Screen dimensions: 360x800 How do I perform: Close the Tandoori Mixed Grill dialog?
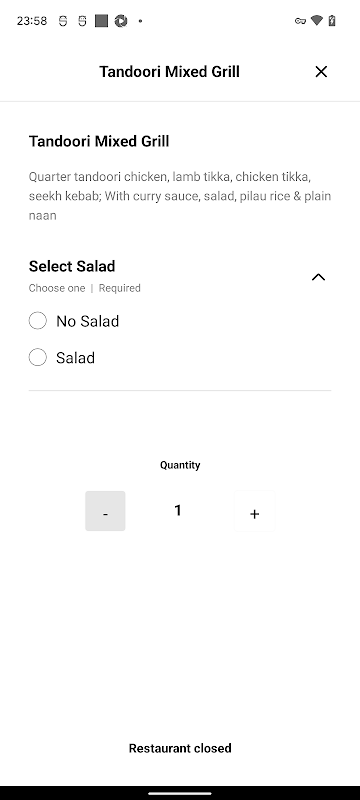click(321, 72)
